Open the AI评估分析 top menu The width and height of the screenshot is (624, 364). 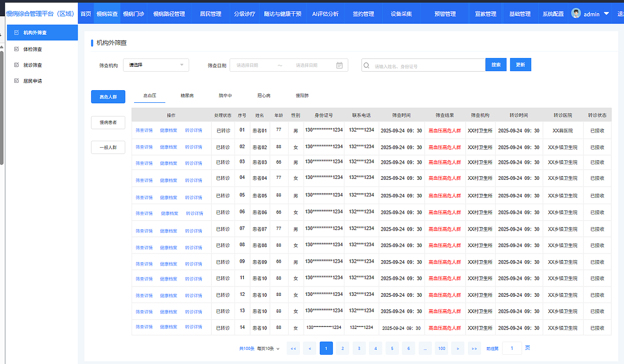click(x=325, y=14)
